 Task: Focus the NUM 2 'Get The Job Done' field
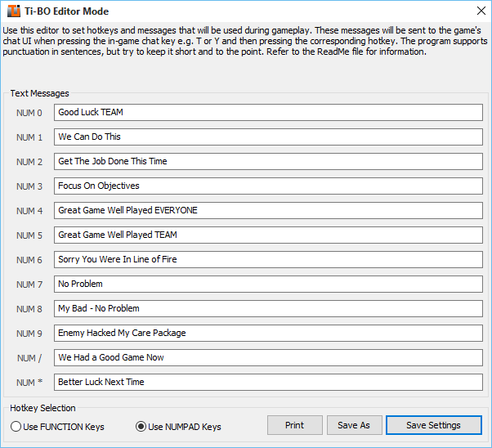(x=268, y=161)
